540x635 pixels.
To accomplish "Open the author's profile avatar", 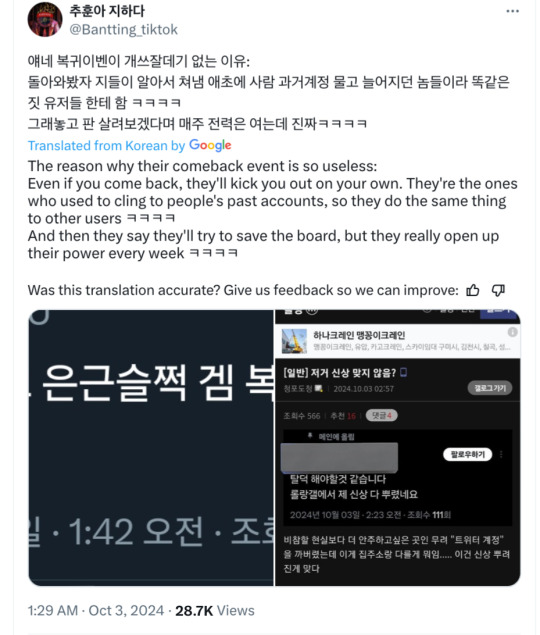I will 45,19.
